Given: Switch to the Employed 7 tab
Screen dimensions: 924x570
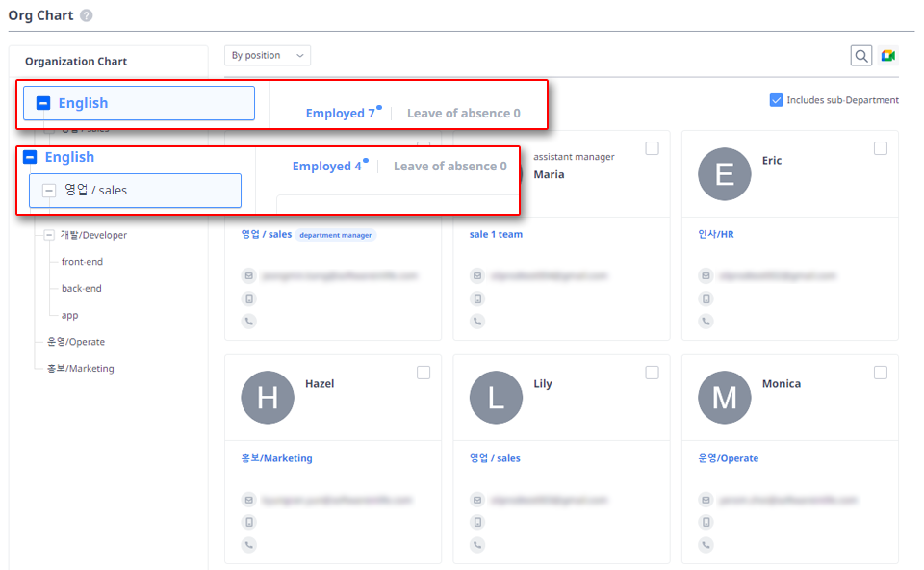Looking at the screenshot, I should pyautogui.click(x=340, y=114).
